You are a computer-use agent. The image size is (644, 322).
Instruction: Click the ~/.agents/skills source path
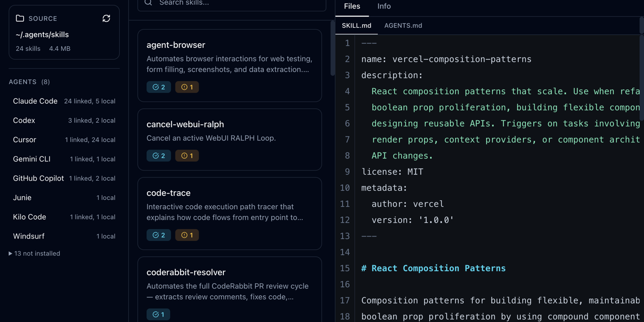(x=42, y=34)
